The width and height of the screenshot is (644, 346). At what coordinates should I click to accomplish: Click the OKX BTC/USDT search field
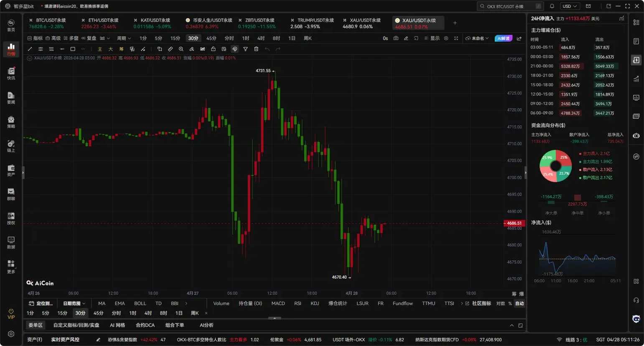(511, 6)
